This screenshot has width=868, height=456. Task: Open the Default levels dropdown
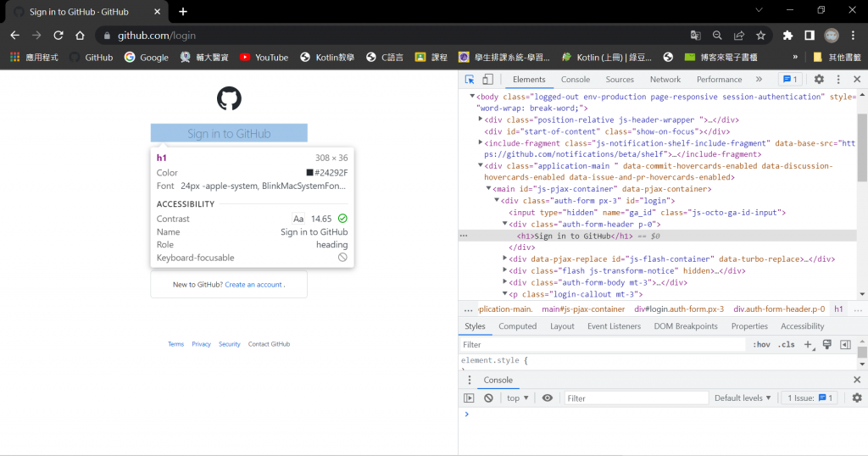743,398
